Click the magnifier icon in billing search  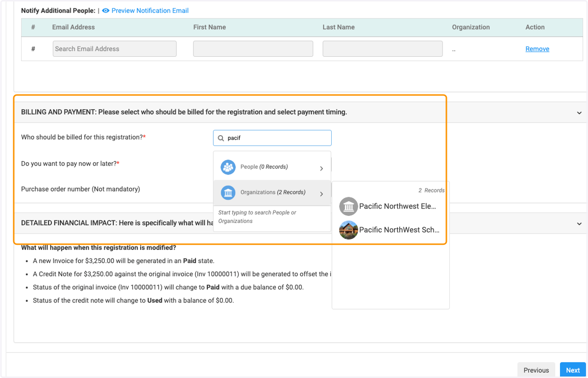(x=221, y=138)
